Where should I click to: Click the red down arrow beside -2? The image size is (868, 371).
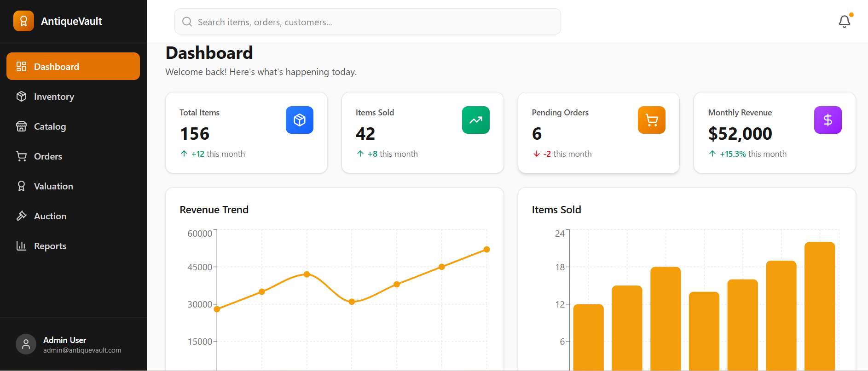(x=537, y=154)
